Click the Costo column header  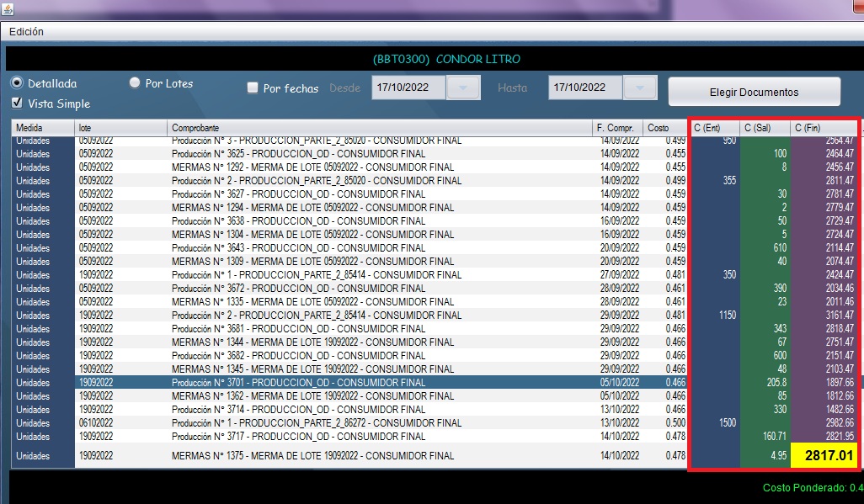[x=665, y=128]
